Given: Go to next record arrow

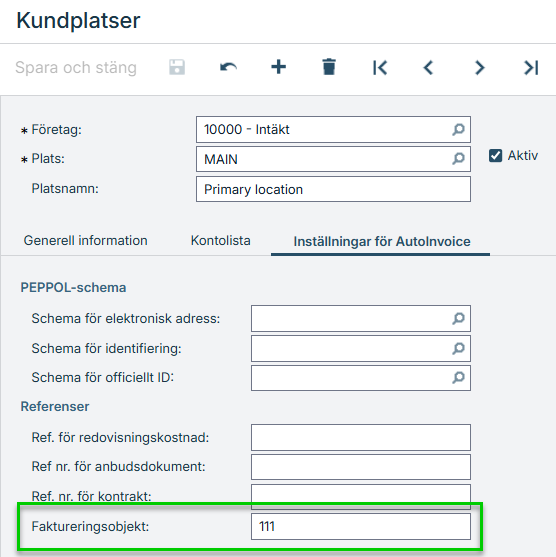Looking at the screenshot, I should pos(480,67).
